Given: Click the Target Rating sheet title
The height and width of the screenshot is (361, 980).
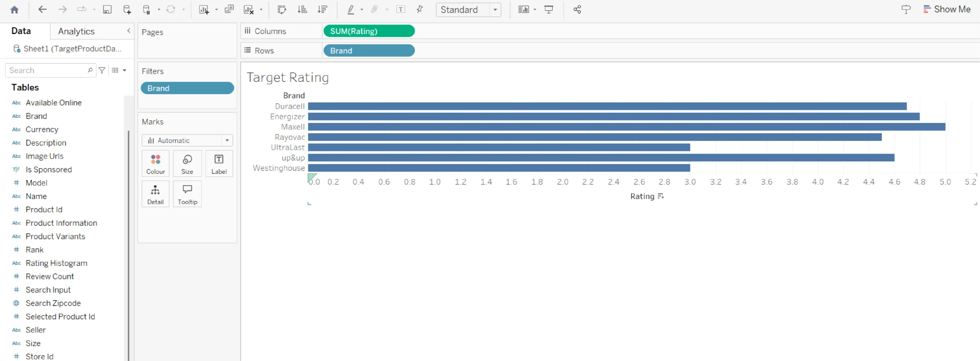Looking at the screenshot, I should pyautogui.click(x=287, y=77).
